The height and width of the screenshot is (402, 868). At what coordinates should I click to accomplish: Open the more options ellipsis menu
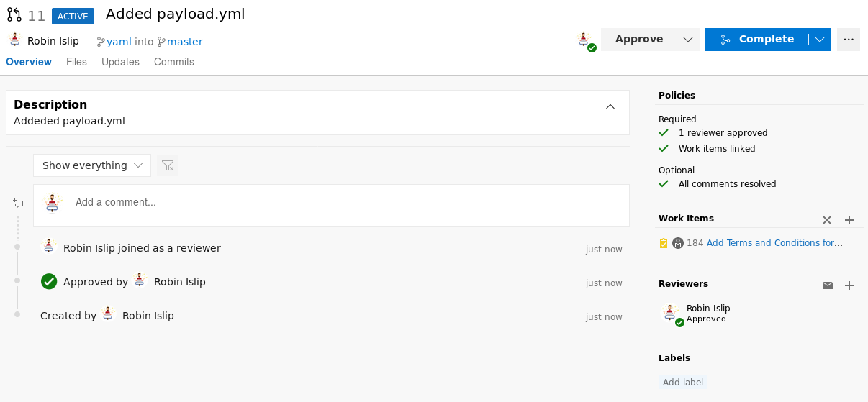pos(849,40)
